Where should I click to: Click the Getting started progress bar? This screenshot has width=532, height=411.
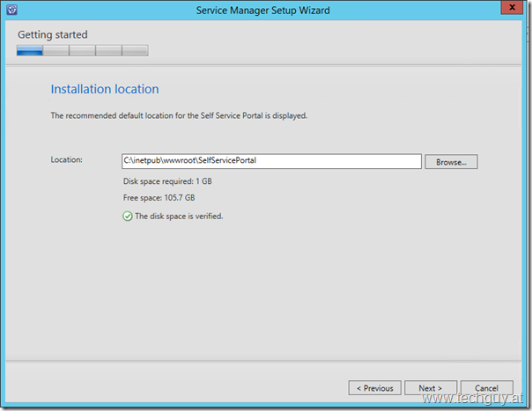(83, 50)
